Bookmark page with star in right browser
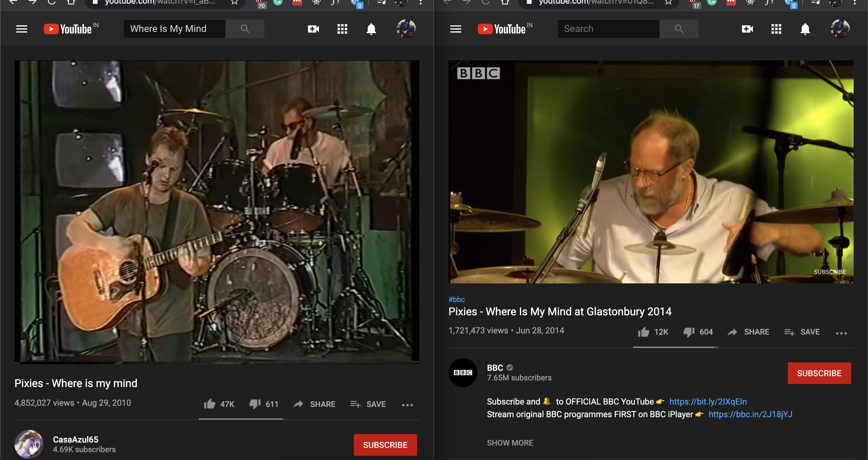The height and width of the screenshot is (460, 868). pos(668,3)
